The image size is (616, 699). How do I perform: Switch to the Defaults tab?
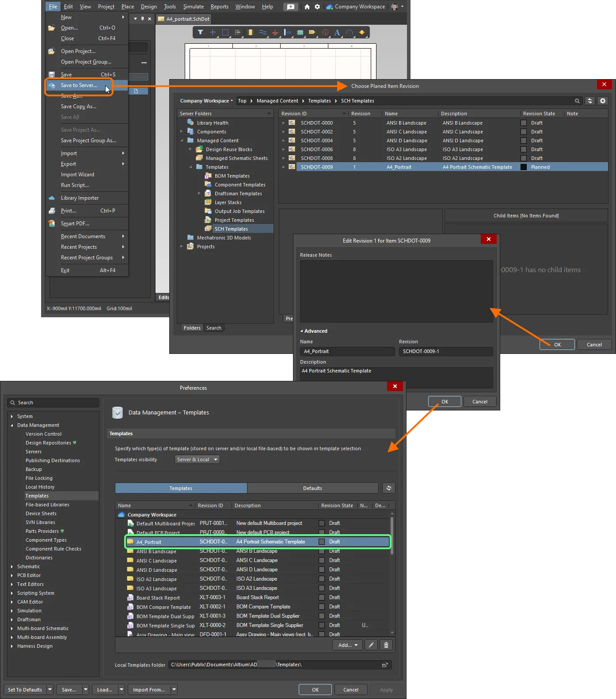[x=312, y=488]
